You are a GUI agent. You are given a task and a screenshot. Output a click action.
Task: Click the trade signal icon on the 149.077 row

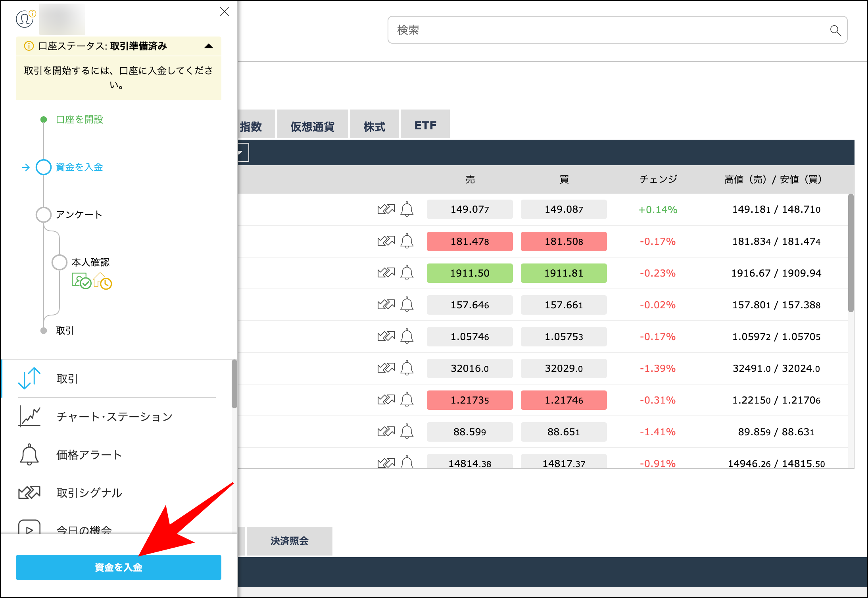tap(387, 209)
